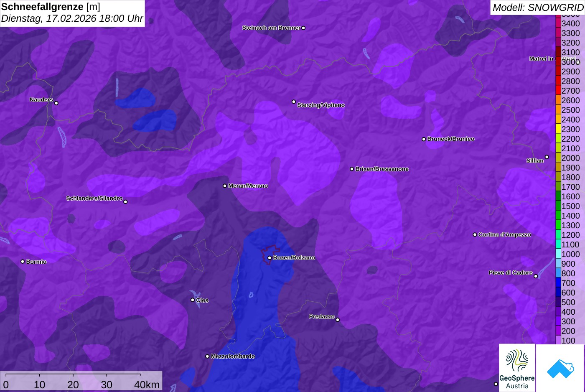Image resolution: width=585 pixels, height=392 pixels.
Task: Click the Pieve di Cadore marker dot
Action: click(x=536, y=276)
